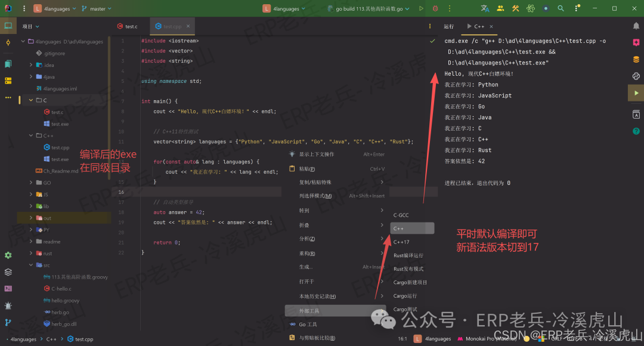644x346 pixels.
Task: Expand the GO folder
Action: [x=31, y=183]
